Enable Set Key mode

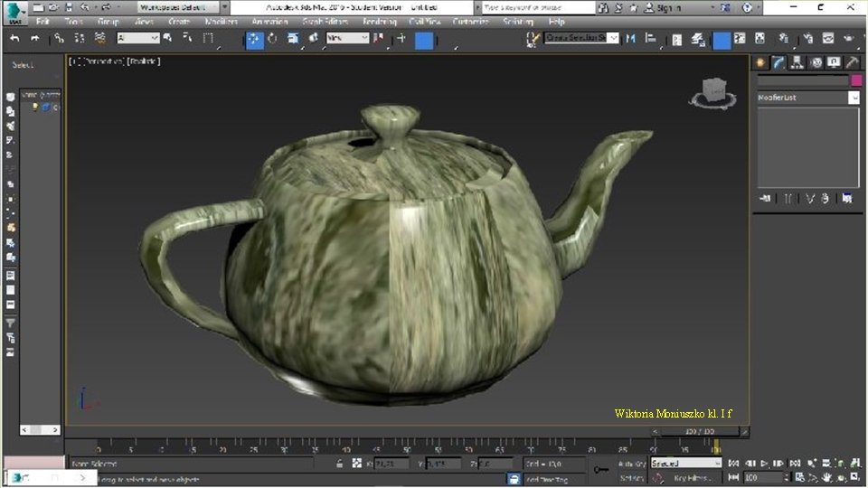[x=631, y=477]
